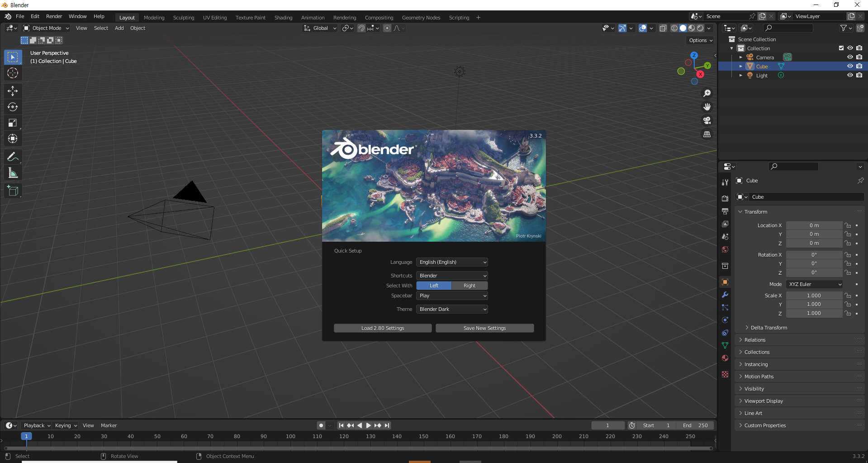Open XYZ Euler rotation mode dropdown

pyautogui.click(x=814, y=284)
